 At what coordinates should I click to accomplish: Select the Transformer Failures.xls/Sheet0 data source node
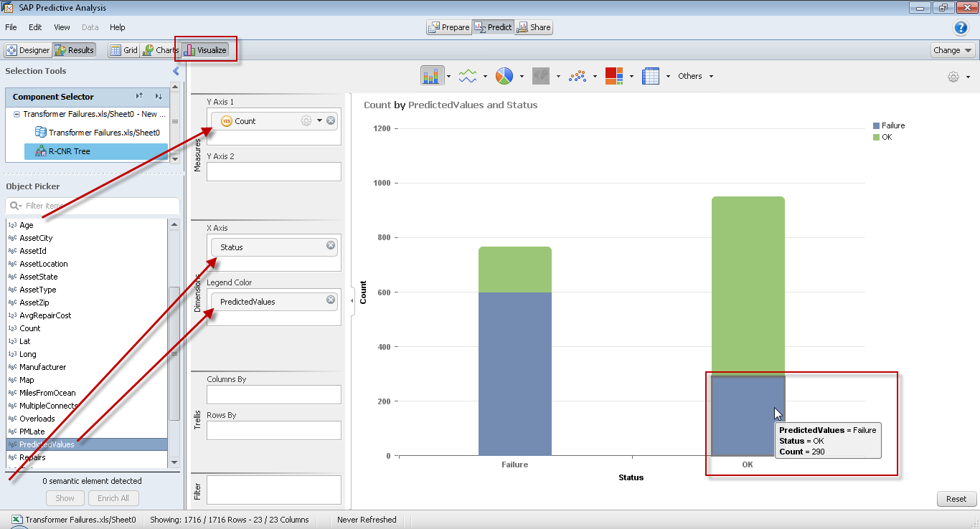point(98,133)
